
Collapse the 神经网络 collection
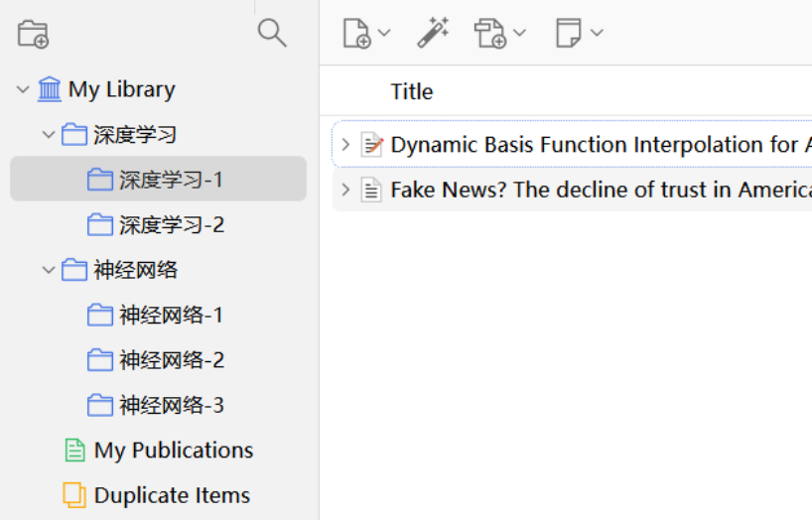pyautogui.click(x=49, y=270)
